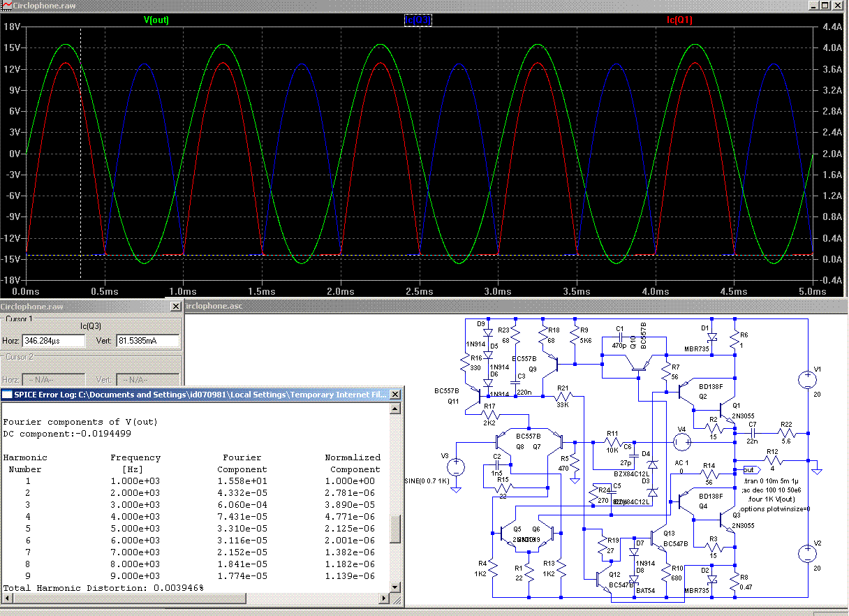The image size is (849, 616).
Task: Click the Cursor 1 Vert value field
Action: (147, 341)
